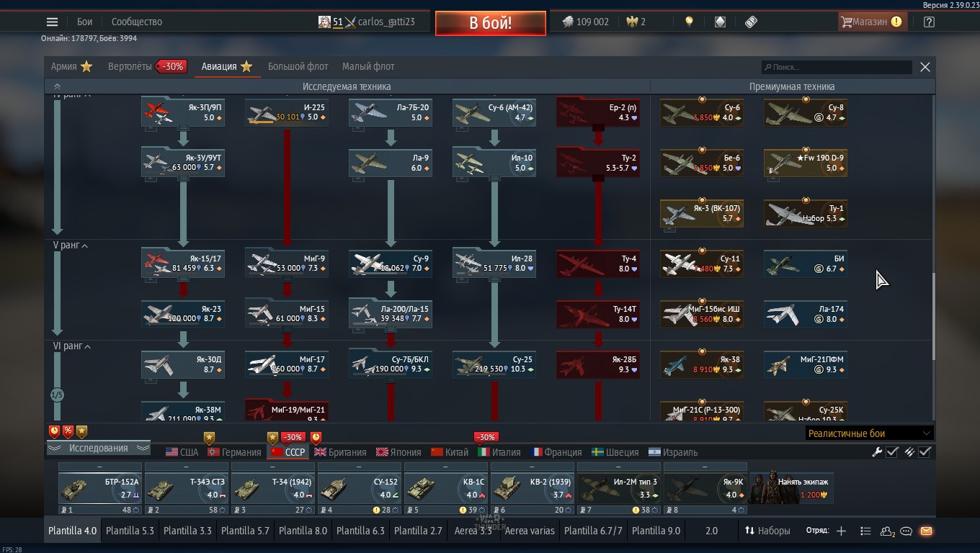Click the ammo refill stripes icon
The image size is (980, 553).
pyautogui.click(x=909, y=451)
